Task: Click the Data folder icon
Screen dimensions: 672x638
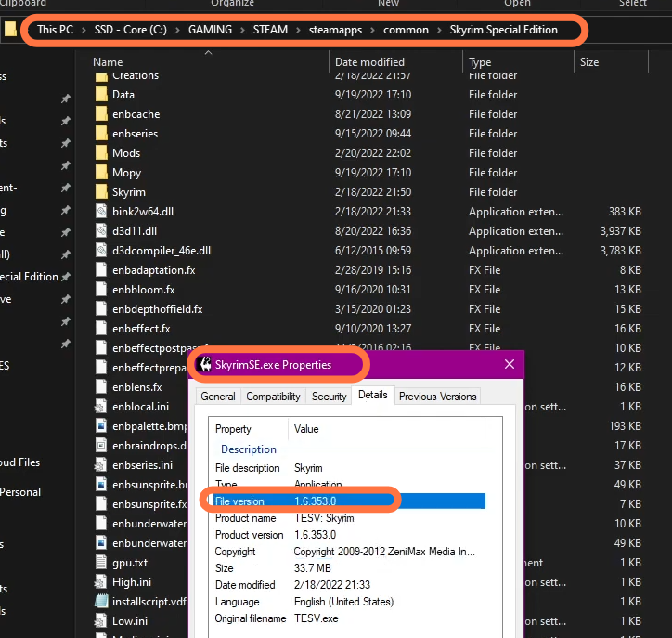Action: tap(101, 95)
